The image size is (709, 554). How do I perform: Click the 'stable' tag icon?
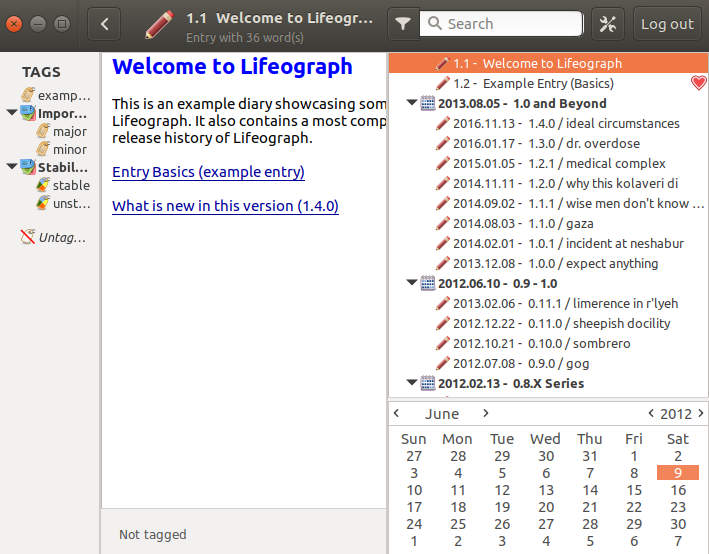pyautogui.click(x=43, y=185)
